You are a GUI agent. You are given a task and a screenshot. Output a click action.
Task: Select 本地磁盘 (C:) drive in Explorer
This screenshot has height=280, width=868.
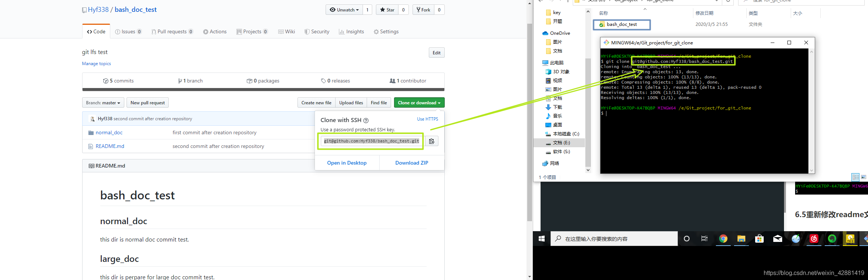[562, 134]
